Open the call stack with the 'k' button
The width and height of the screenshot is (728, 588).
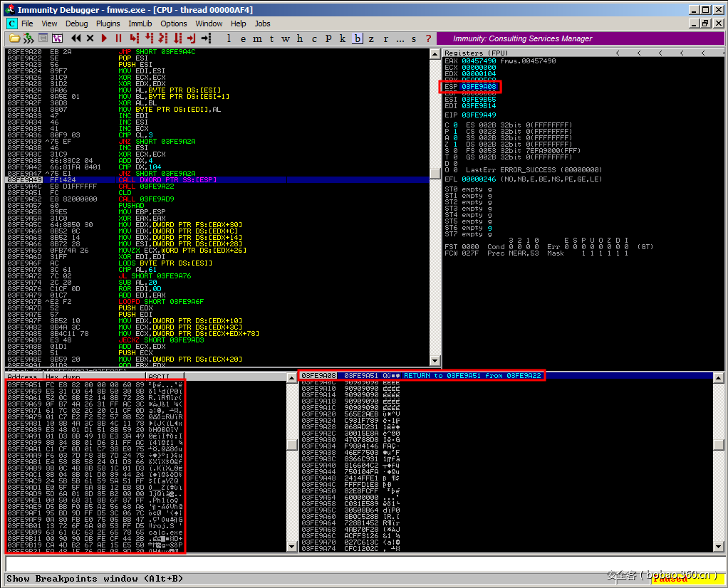coord(343,38)
